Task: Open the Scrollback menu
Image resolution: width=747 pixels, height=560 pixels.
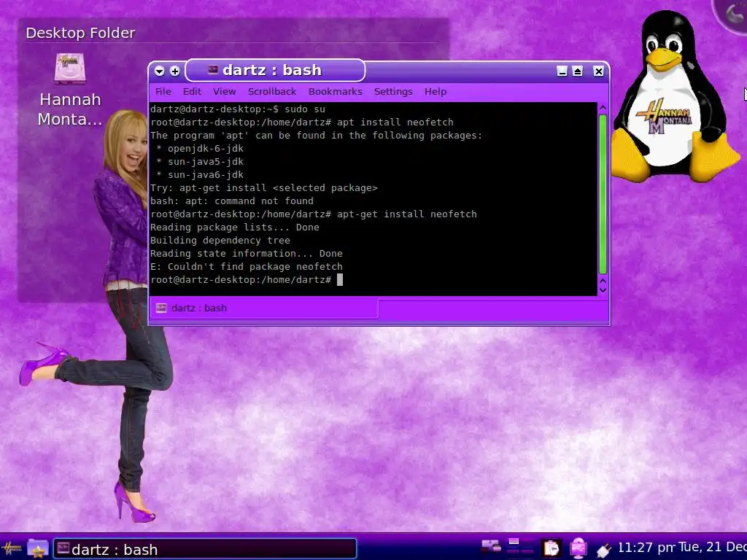Action: [271, 91]
